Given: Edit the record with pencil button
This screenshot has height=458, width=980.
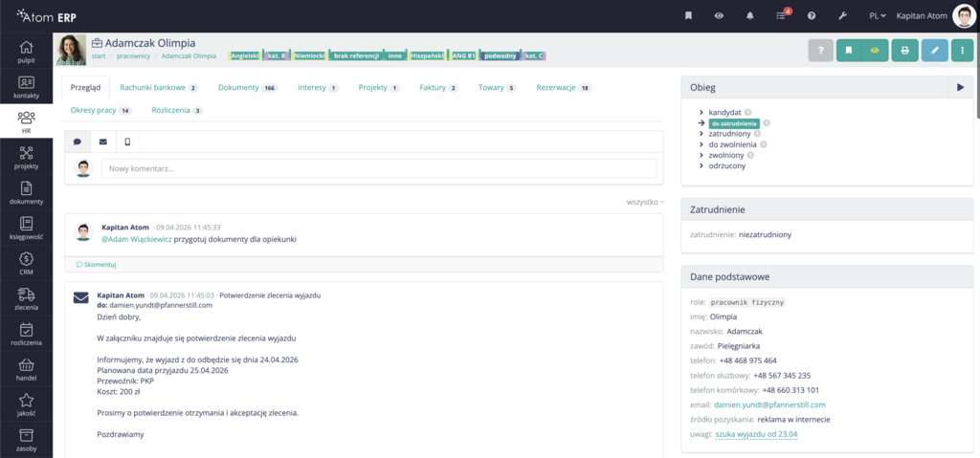Looking at the screenshot, I should coord(934,51).
